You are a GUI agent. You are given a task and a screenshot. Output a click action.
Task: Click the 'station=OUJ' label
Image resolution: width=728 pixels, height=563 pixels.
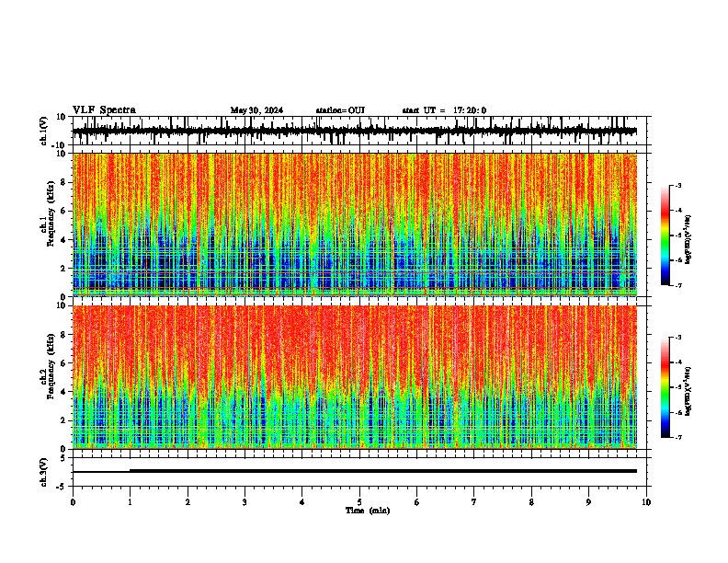(x=340, y=110)
